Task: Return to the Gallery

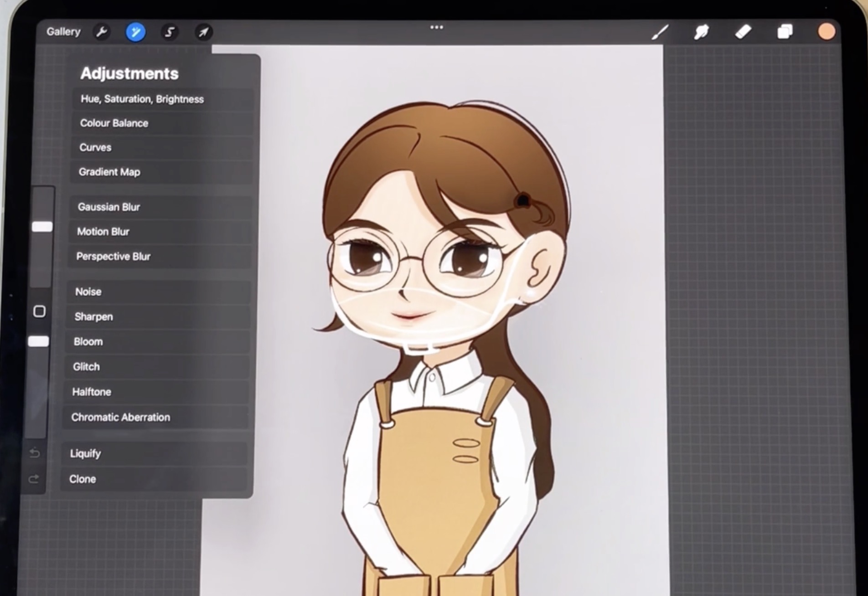Action: pos(63,31)
